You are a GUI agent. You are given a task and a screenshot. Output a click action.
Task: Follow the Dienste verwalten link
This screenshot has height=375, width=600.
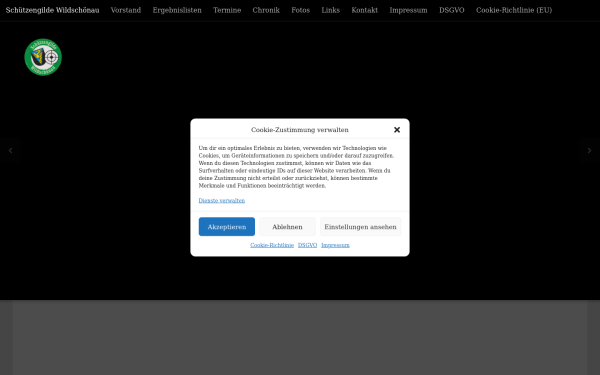pyautogui.click(x=222, y=201)
